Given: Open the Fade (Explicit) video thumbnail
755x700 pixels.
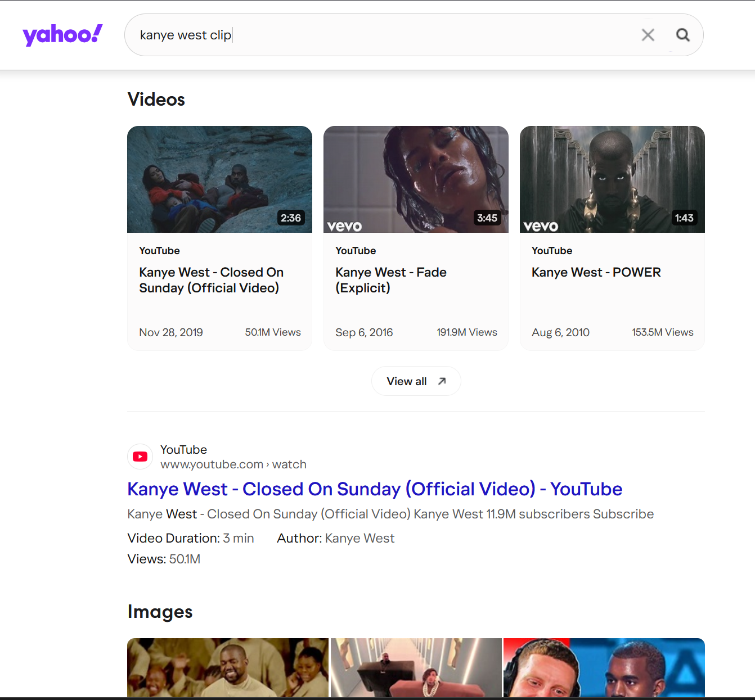Looking at the screenshot, I should (x=416, y=179).
